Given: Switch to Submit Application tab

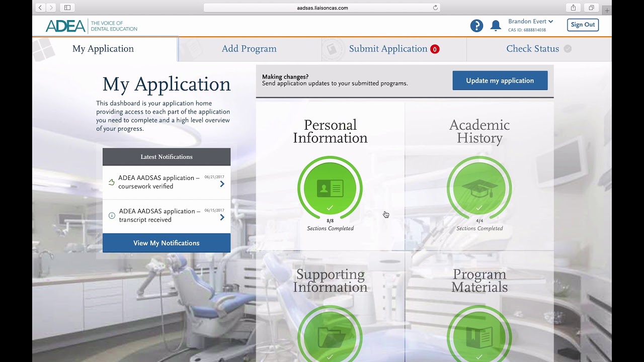Looking at the screenshot, I should 394,49.
